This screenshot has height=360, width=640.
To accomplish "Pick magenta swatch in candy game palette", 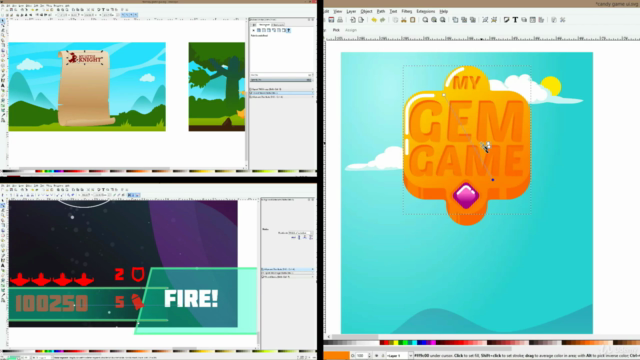I will (433, 342).
